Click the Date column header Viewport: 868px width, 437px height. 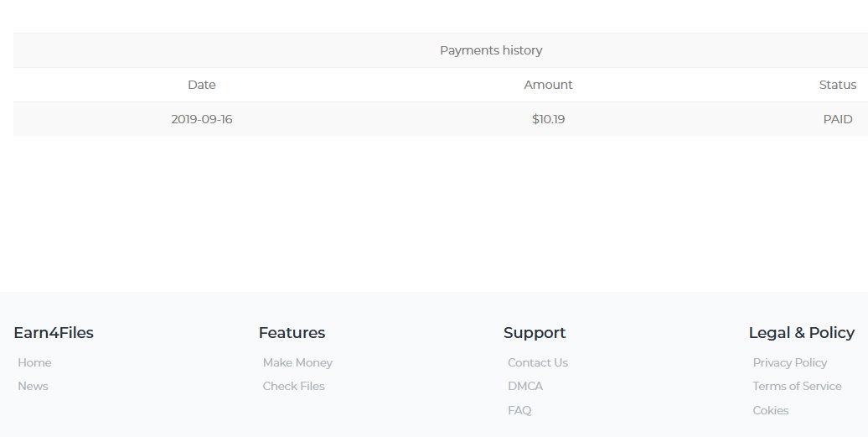[201, 85]
